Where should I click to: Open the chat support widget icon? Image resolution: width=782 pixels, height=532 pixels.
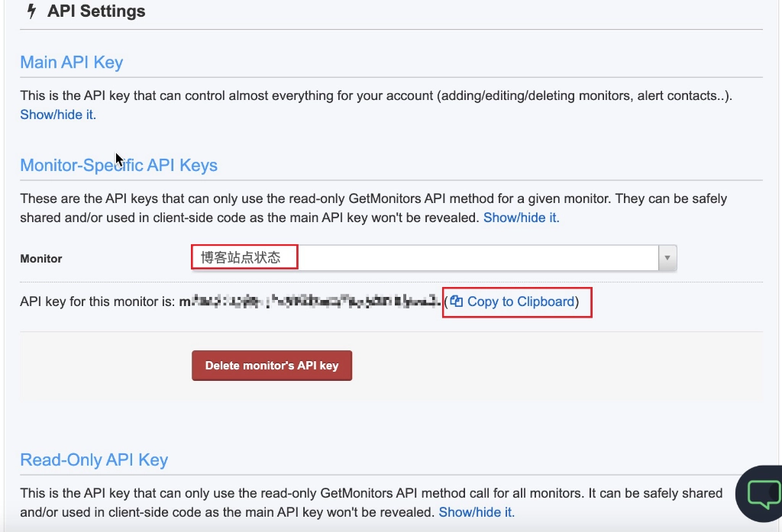click(x=761, y=494)
